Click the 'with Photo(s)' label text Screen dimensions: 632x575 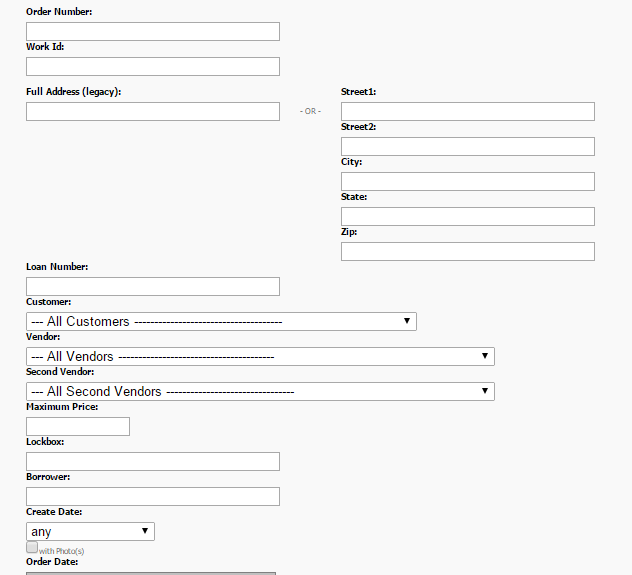(62, 551)
